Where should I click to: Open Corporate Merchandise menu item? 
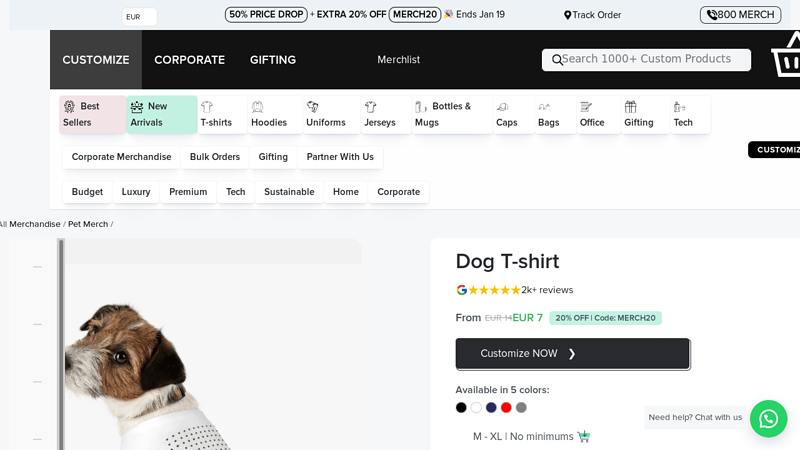[121, 157]
